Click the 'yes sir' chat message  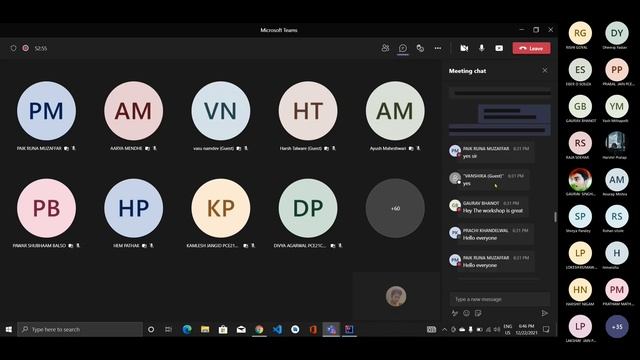(470, 156)
